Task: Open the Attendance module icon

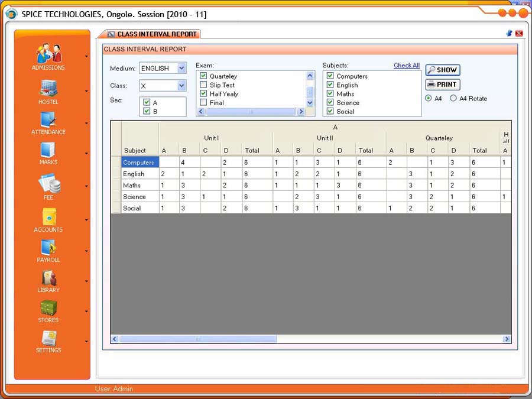Action: 48,119
